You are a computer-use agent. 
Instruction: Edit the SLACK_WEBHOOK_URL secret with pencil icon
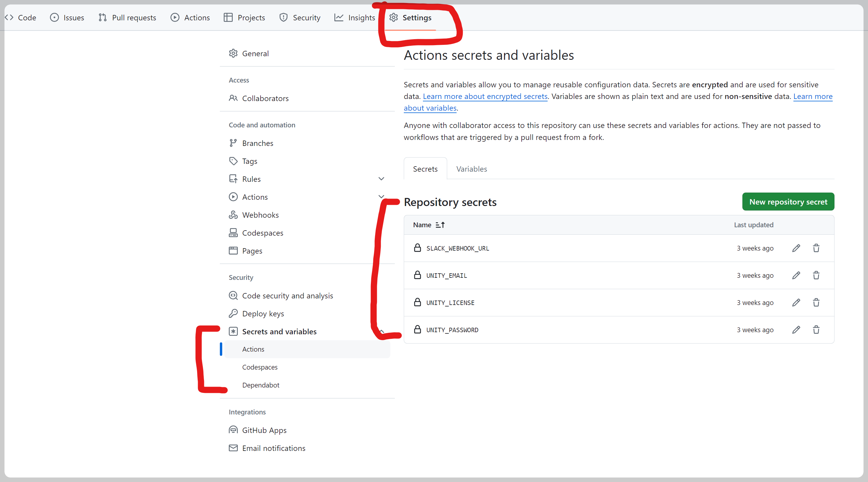coord(796,248)
